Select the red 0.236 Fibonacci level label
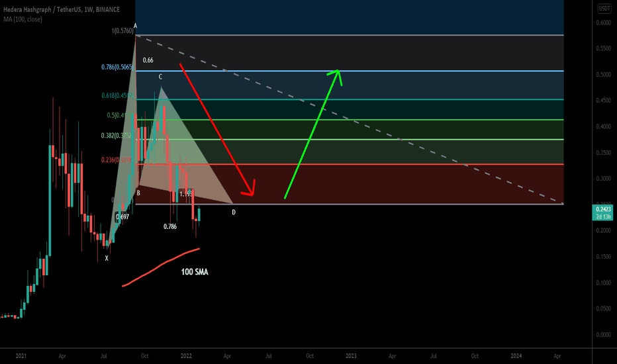Viewport: 617px width, 364px height. point(117,159)
